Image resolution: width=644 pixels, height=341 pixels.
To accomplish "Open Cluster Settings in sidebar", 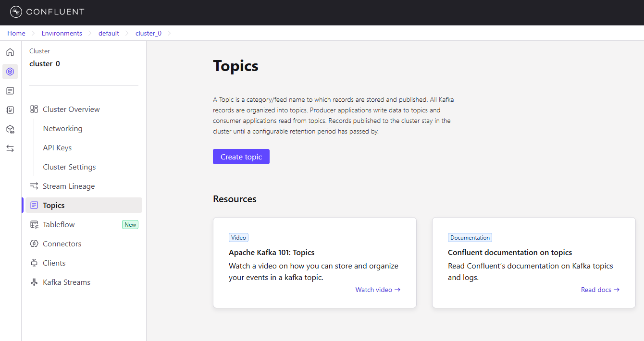I will (69, 167).
